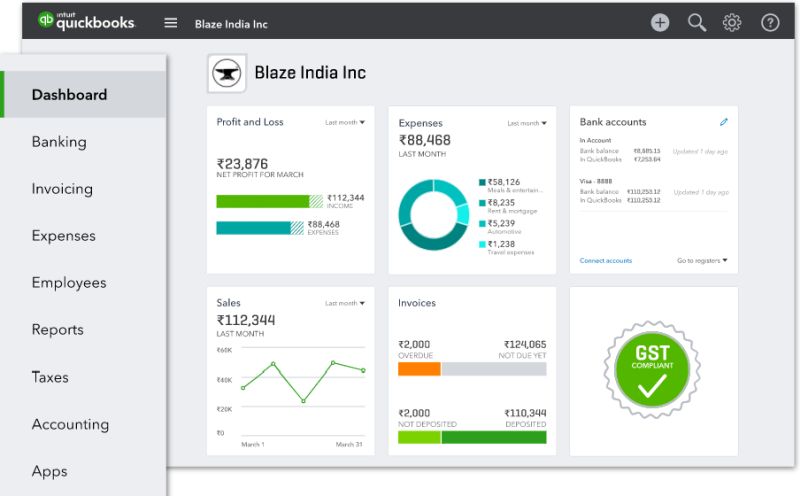The image size is (800, 496).
Task: Click the teal expenses bar
Action: point(260,228)
